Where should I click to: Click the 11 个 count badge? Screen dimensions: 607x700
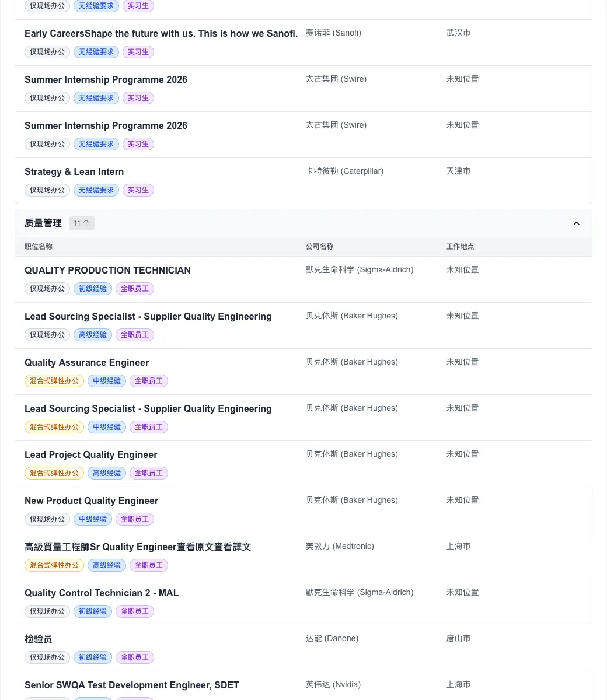pyautogui.click(x=82, y=223)
